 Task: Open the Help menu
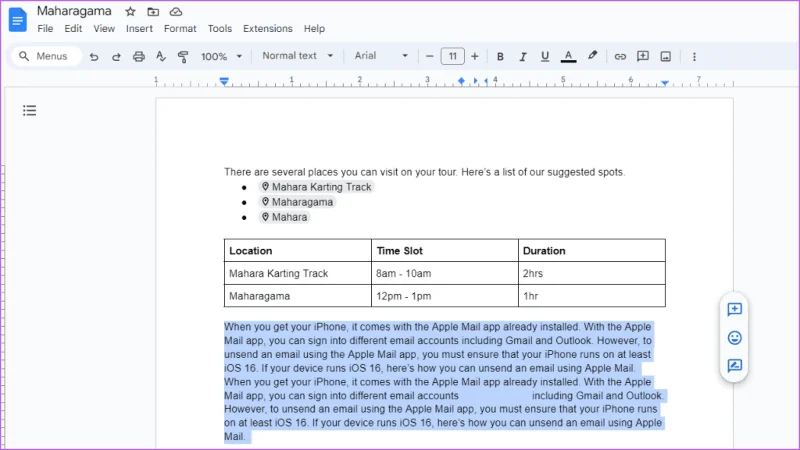point(314,29)
